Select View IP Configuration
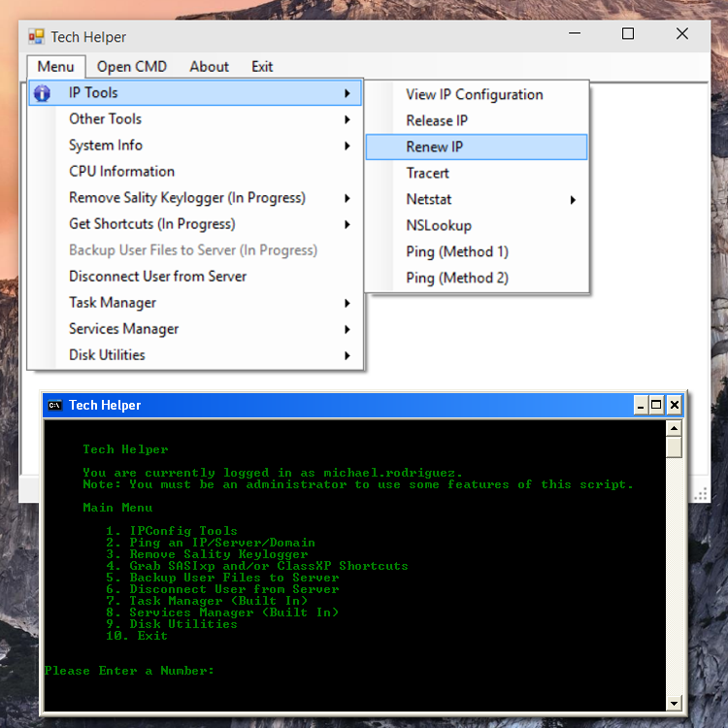Screen dimensions: 728x728 477,95
